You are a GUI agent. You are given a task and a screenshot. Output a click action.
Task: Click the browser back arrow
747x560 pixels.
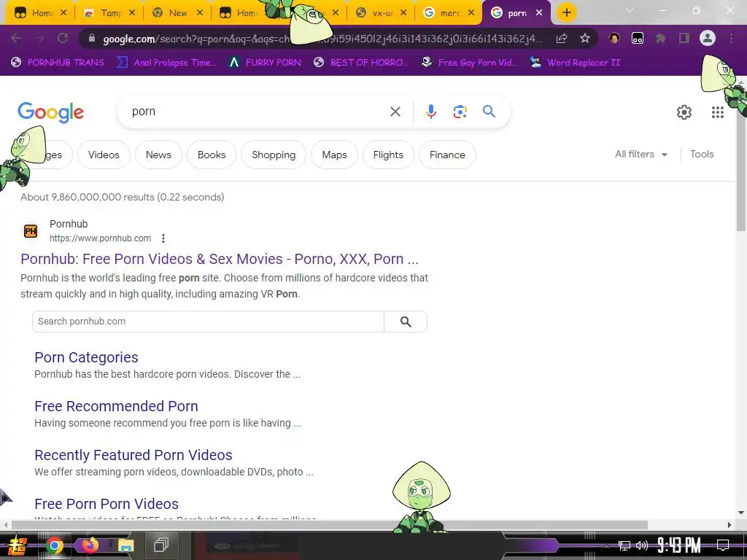click(16, 38)
